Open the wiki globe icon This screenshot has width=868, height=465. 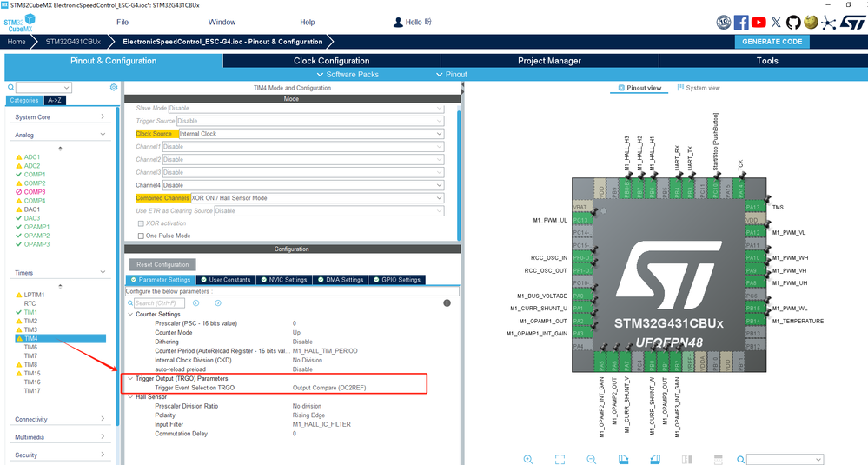[811, 22]
